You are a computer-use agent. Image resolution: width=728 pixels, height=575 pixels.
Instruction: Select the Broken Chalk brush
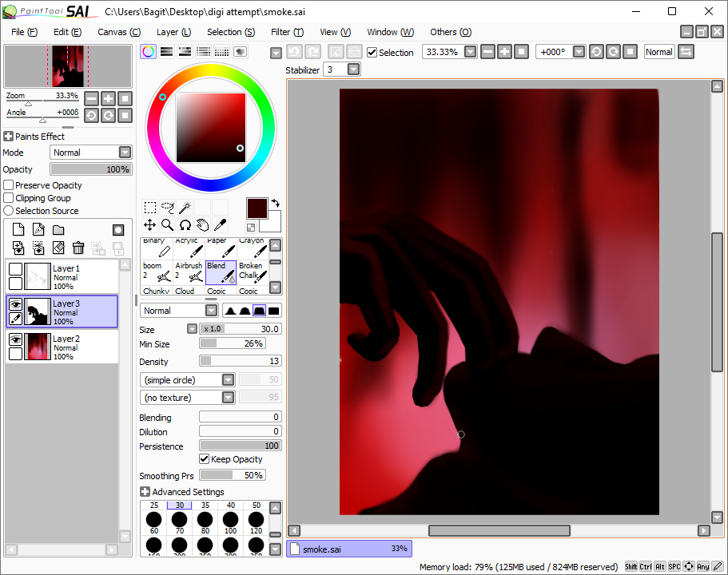(x=253, y=272)
